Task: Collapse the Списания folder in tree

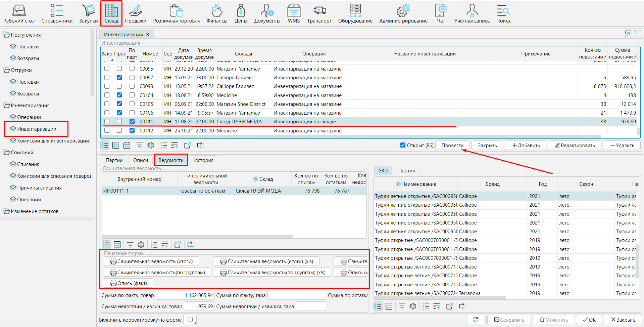Action: (x=7, y=153)
